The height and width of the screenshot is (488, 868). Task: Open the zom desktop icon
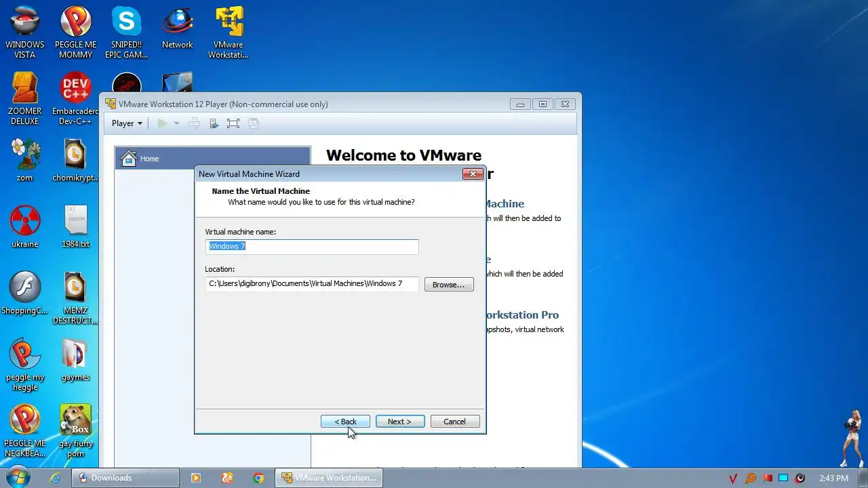click(25, 160)
